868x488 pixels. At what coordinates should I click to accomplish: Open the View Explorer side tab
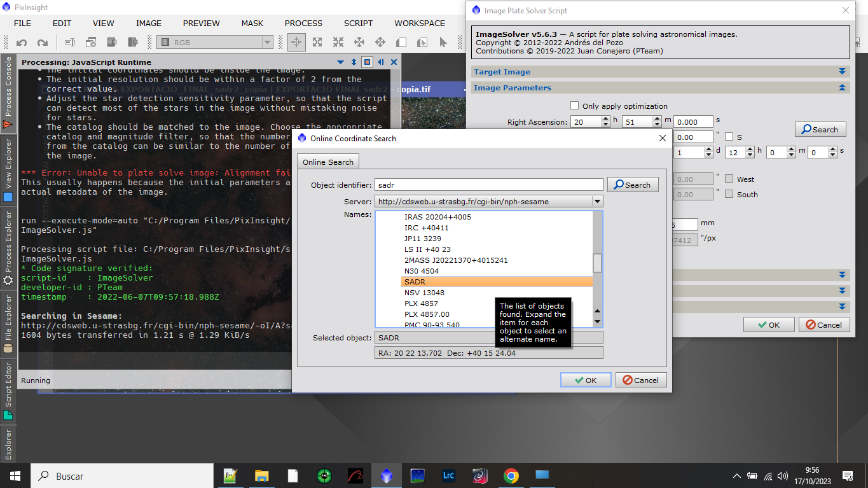click(x=8, y=171)
